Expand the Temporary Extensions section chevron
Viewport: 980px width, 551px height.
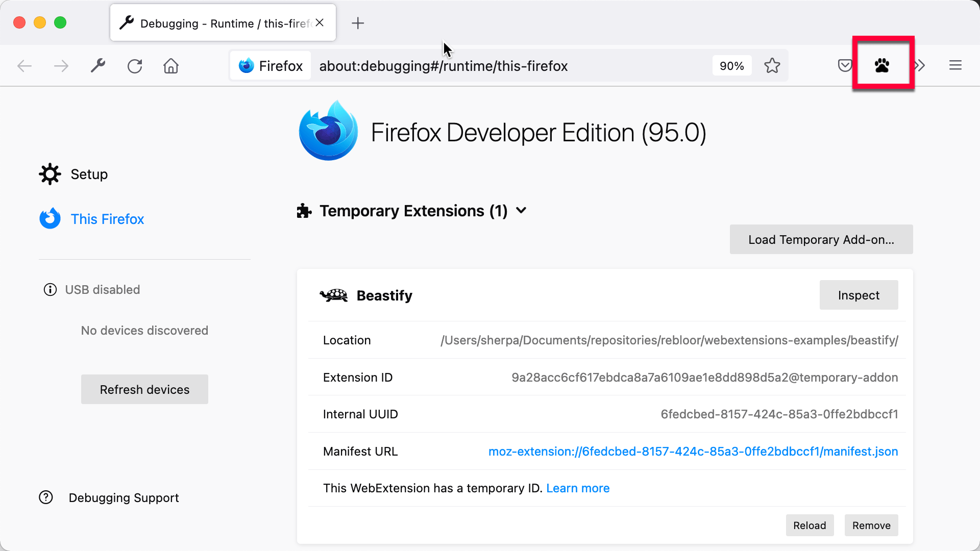pos(522,211)
